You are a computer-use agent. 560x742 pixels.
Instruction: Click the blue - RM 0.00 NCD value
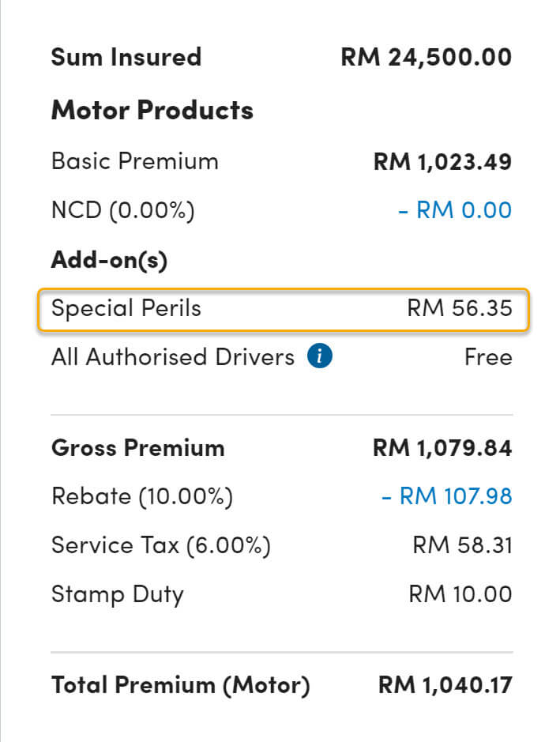click(x=455, y=209)
